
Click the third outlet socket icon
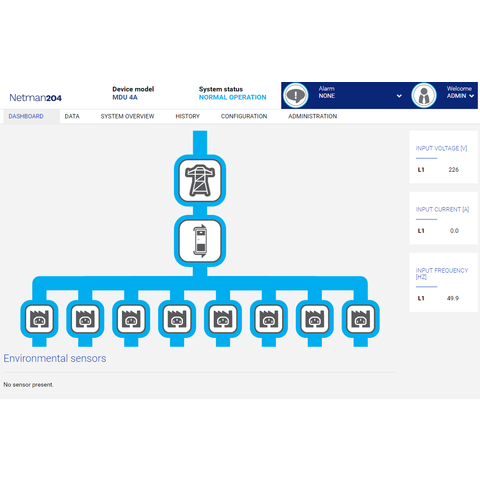tap(131, 319)
